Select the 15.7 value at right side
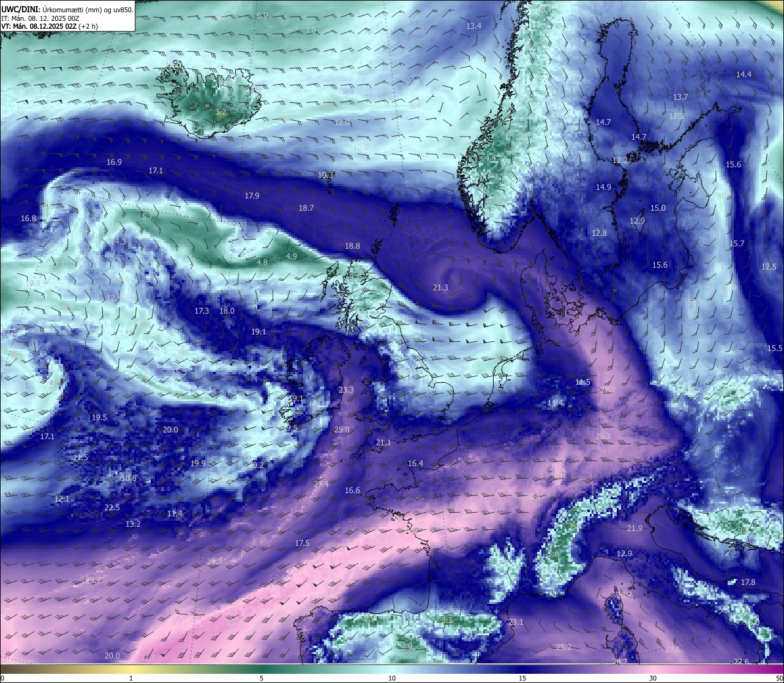The width and height of the screenshot is (784, 683). 737,243
